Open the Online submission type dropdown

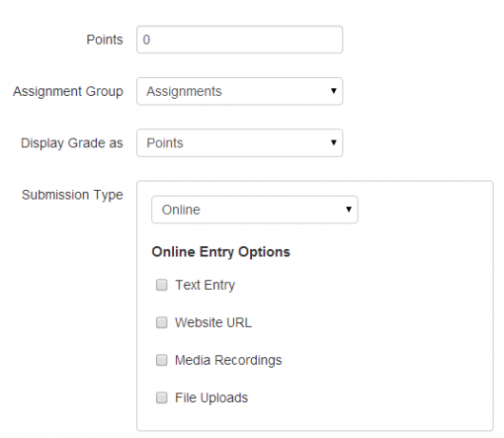pyautogui.click(x=255, y=210)
